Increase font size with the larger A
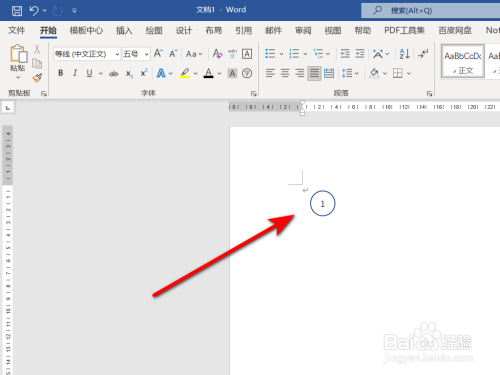The image size is (500, 375). (x=158, y=53)
